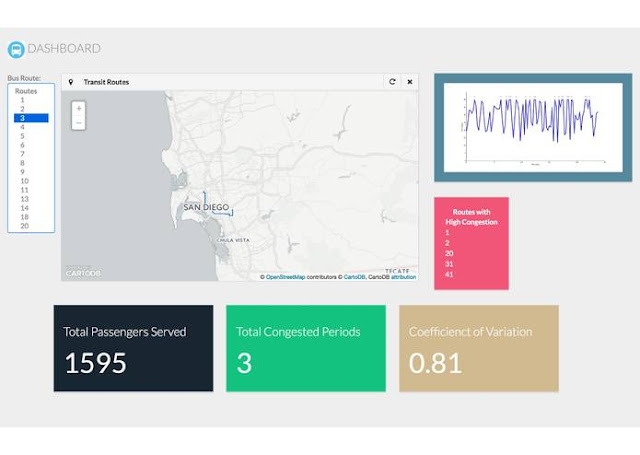Click the Chula Vista map label
The image size is (640, 455).
[x=233, y=240]
